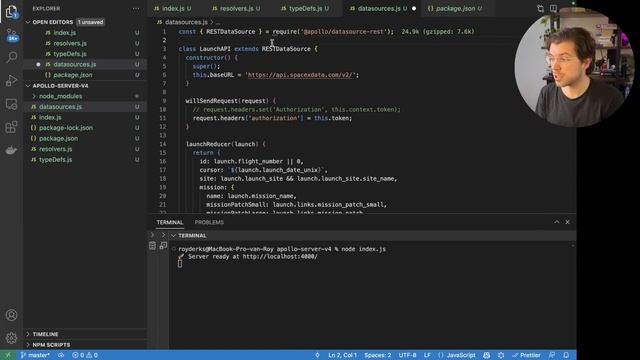Screen dimensions: 640x360
Task: Open the TERMINAL panel tab
Action: [x=169, y=222]
